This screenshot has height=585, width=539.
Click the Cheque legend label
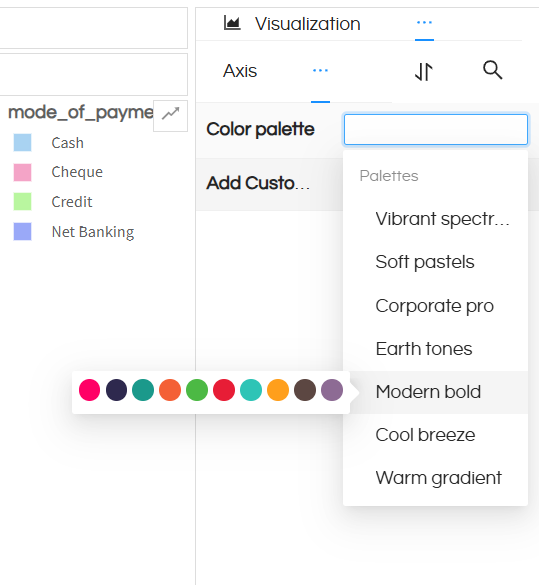coord(77,172)
